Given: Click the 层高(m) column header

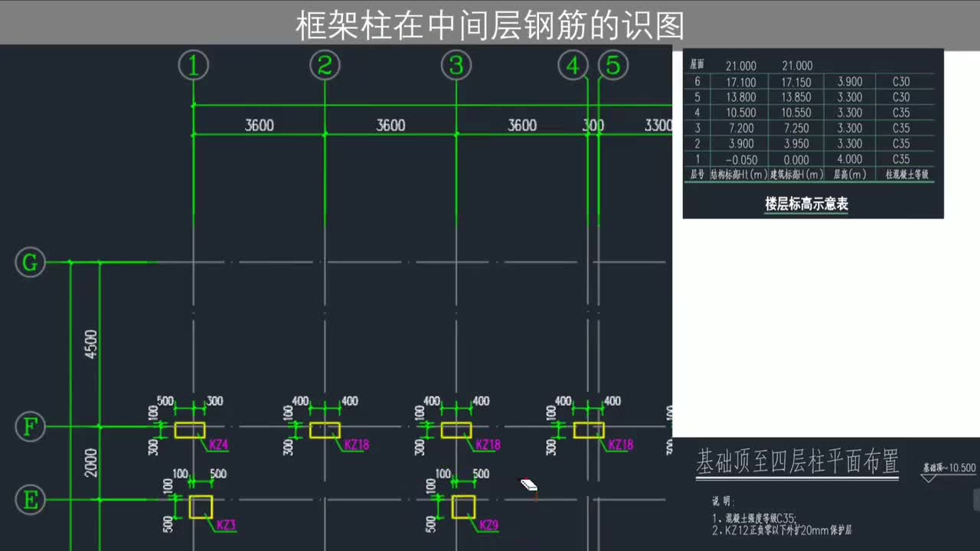Looking at the screenshot, I should click(x=850, y=174).
